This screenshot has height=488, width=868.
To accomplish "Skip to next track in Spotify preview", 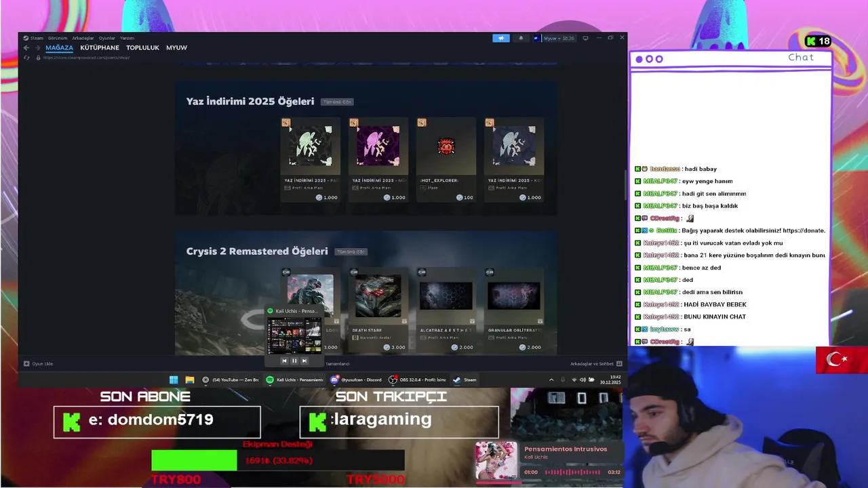I will (x=304, y=361).
